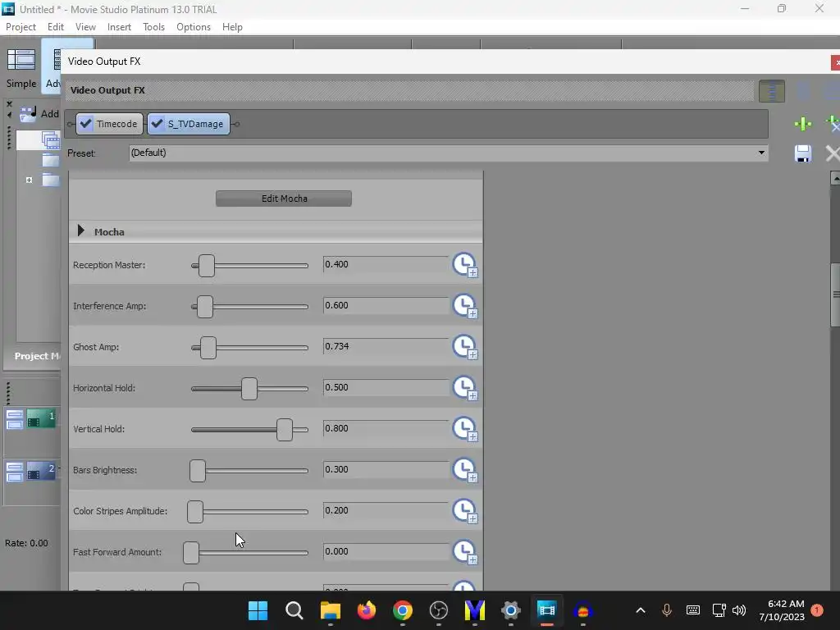Click the Vertical Hold 0.800 field

[386, 428]
